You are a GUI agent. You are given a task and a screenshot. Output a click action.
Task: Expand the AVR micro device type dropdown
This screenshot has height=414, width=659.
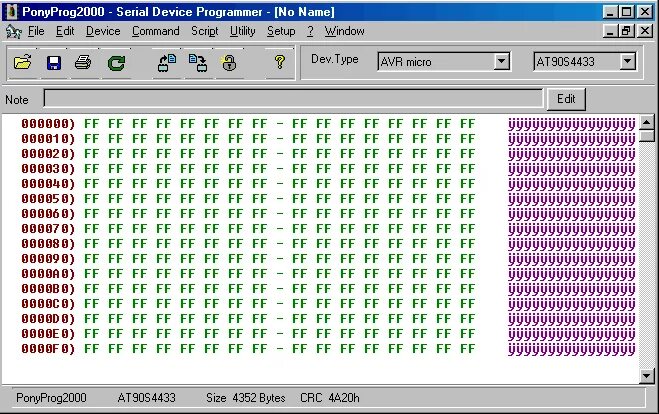501,62
